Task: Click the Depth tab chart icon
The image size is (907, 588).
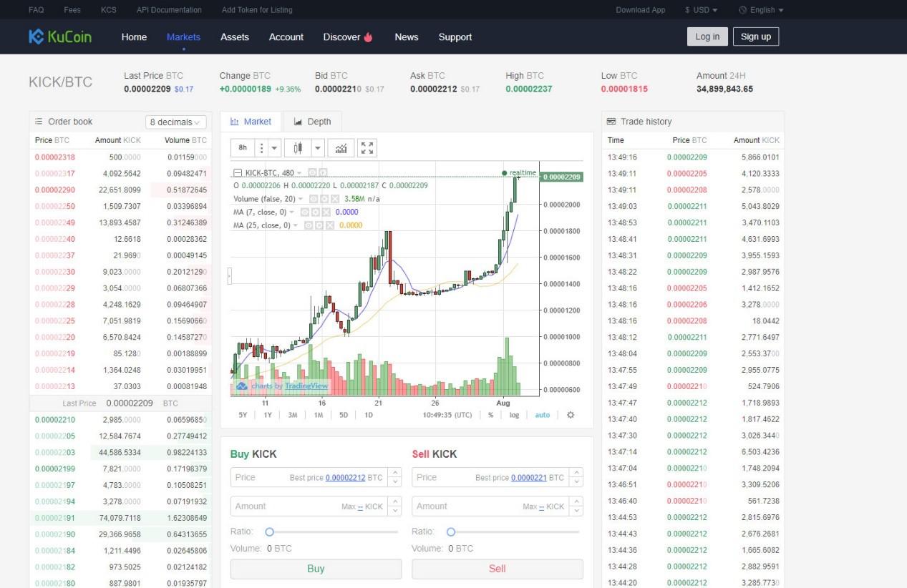Action: (298, 122)
